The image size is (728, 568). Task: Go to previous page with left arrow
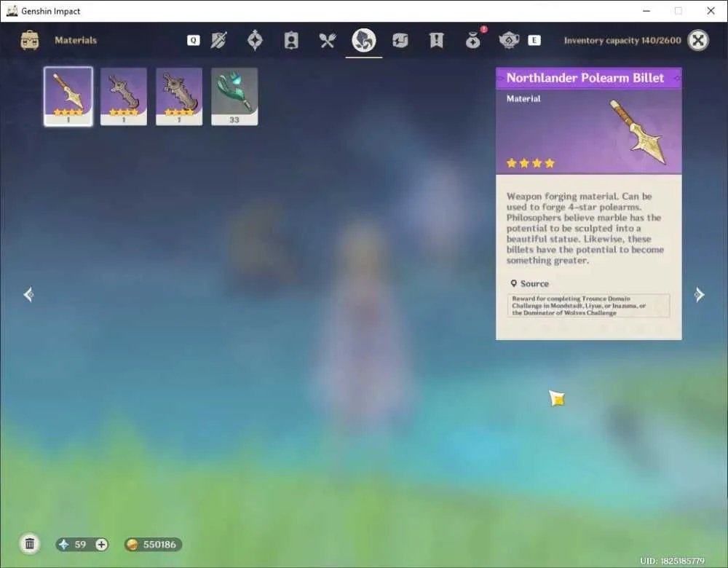(x=28, y=294)
